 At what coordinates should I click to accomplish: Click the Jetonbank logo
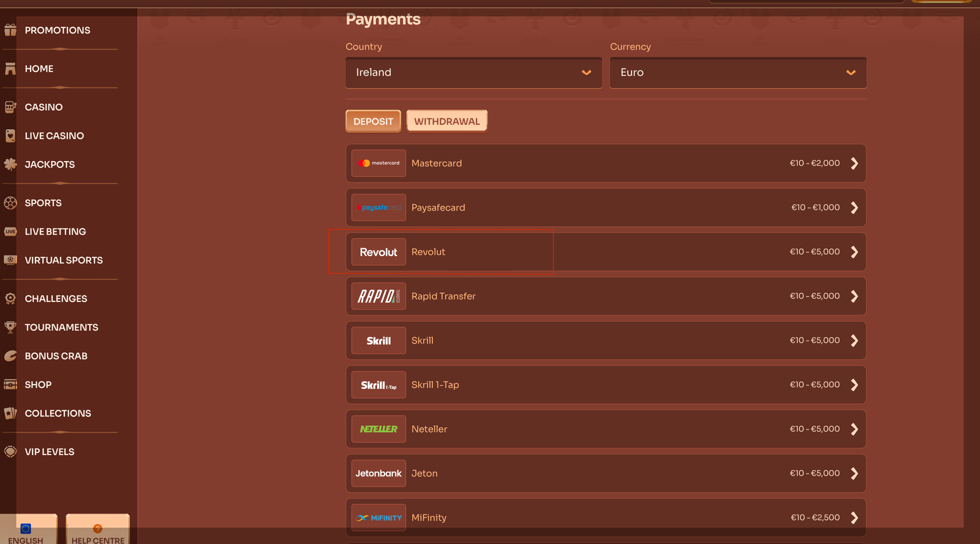click(379, 474)
